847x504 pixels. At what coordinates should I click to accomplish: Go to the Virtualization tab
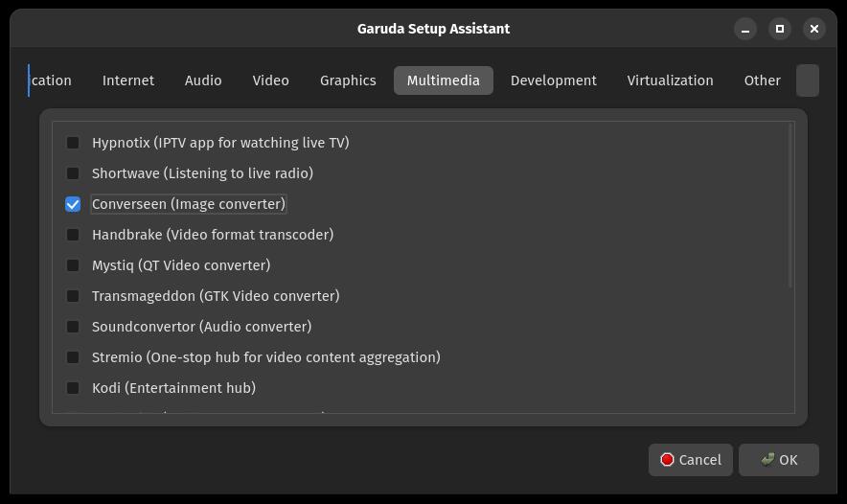point(670,80)
